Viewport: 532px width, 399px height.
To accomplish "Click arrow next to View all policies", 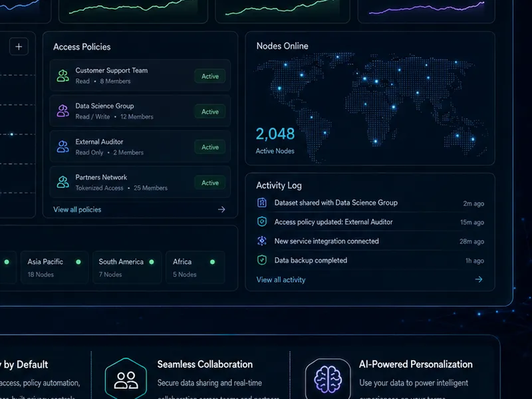I will pyautogui.click(x=221, y=209).
